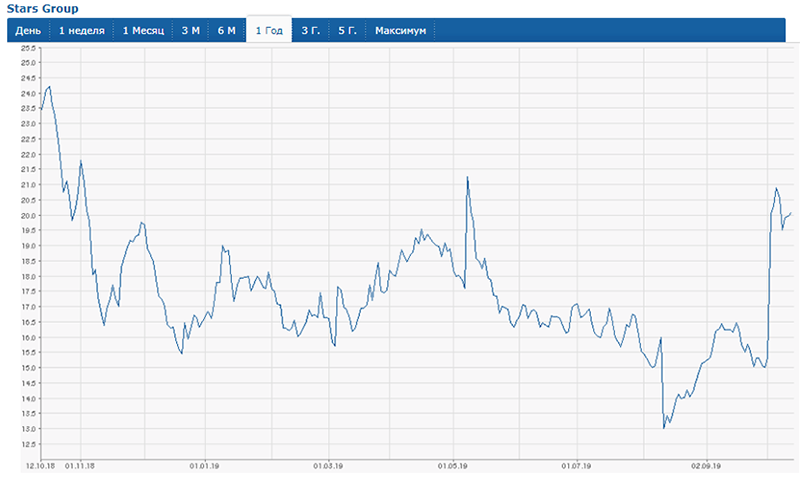Click the 01.01.19 date label
The width and height of the screenshot is (800, 480).
pos(204,465)
